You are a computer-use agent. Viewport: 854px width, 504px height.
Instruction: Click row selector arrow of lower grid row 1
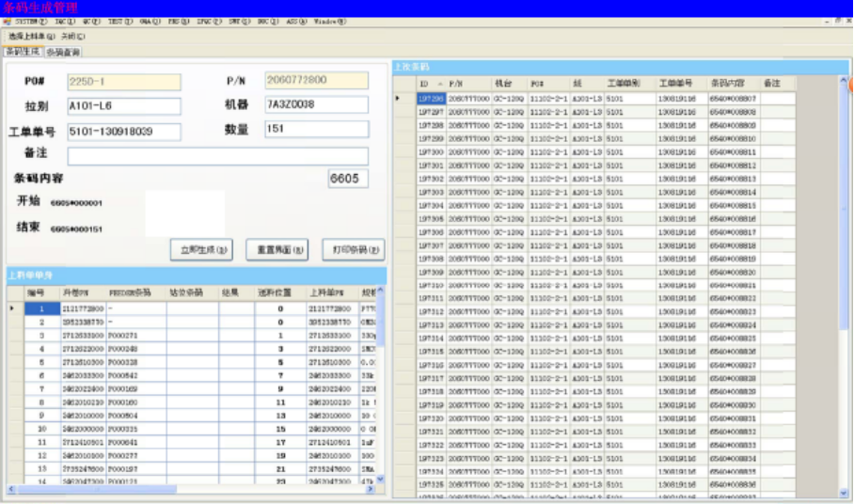point(15,308)
